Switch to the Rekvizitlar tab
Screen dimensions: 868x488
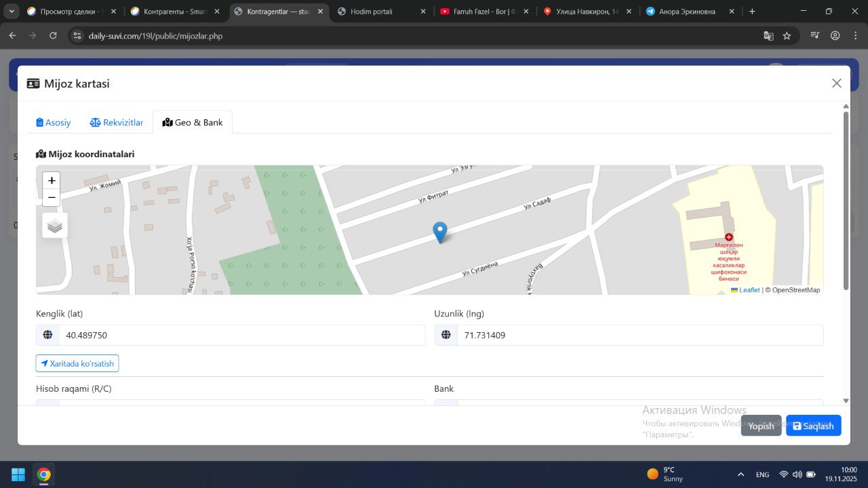tap(117, 123)
